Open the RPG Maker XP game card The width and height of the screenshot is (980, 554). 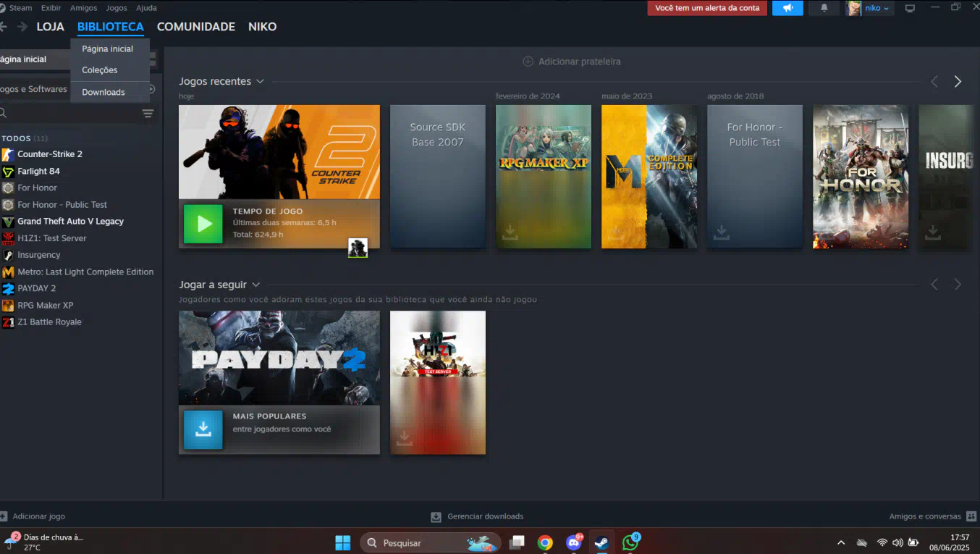tap(544, 177)
